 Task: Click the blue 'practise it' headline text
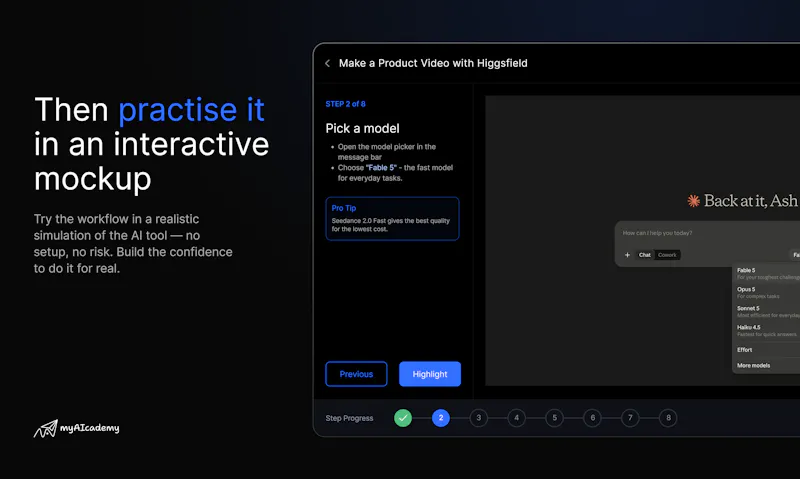coord(191,110)
